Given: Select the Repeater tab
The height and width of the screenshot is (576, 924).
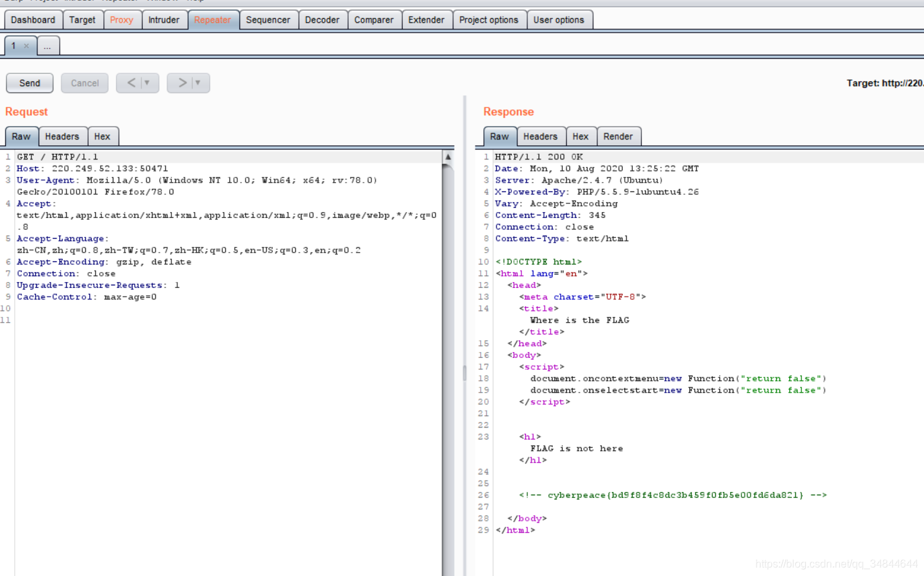Looking at the screenshot, I should [213, 20].
